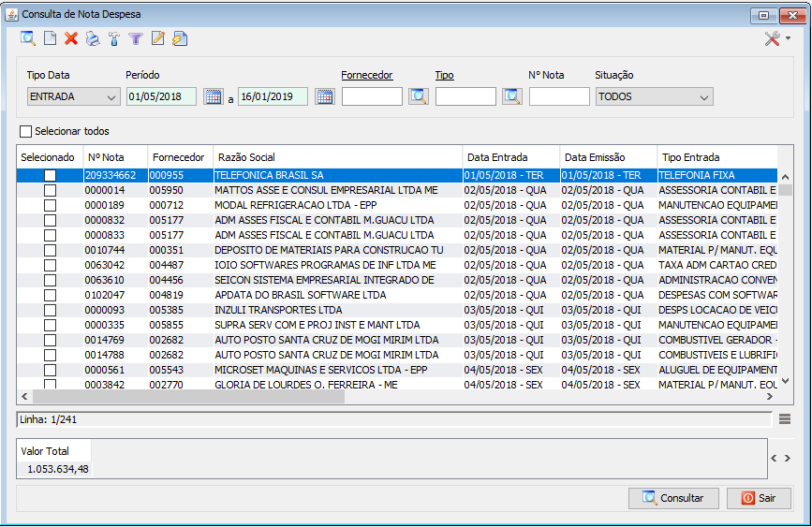Click the table's scroll left arrow

click(x=24, y=397)
